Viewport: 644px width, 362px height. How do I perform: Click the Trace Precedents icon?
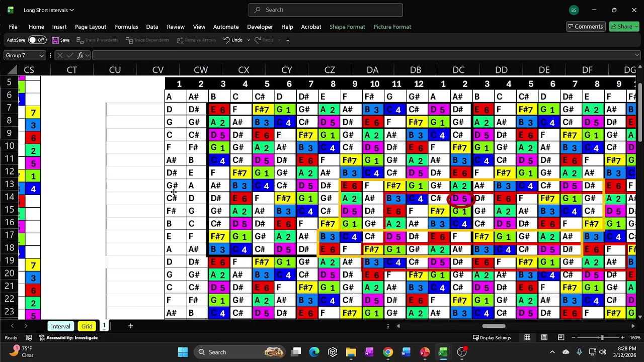pos(79,40)
